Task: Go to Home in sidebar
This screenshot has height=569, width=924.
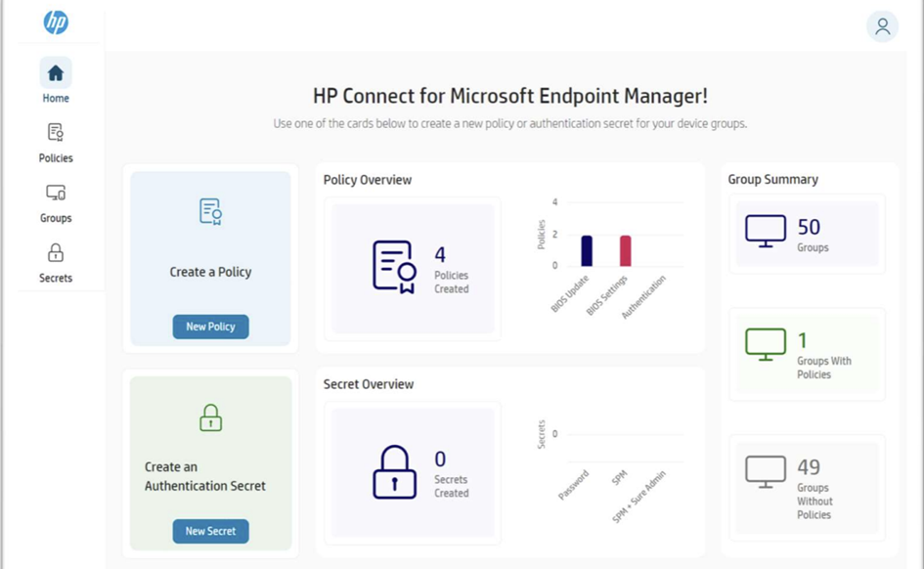Action: click(x=56, y=73)
